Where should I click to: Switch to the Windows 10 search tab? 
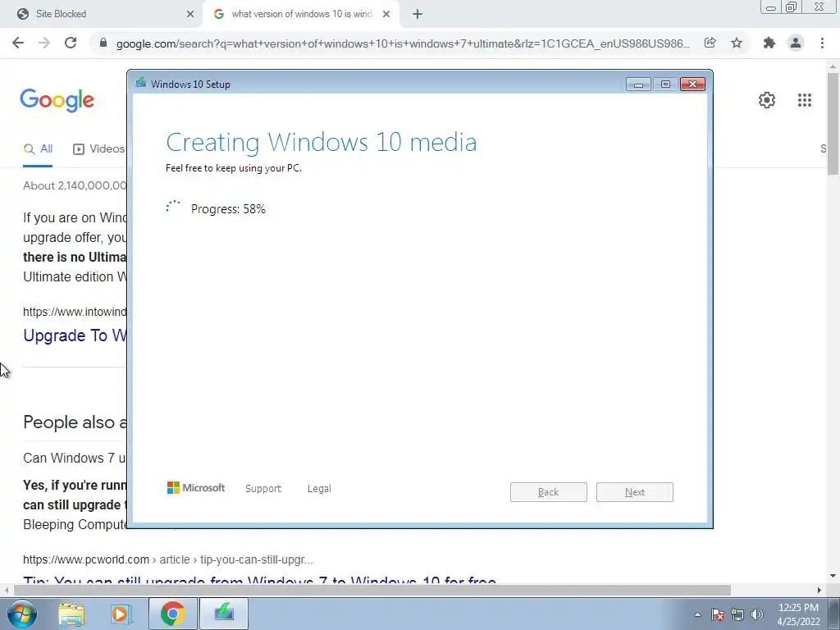tap(302, 14)
